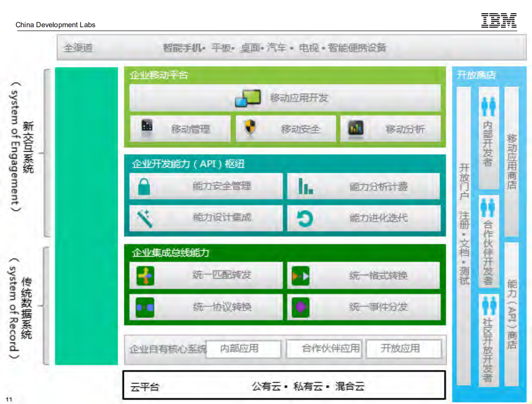Click the 能力安全管理 lock icon

(143, 187)
